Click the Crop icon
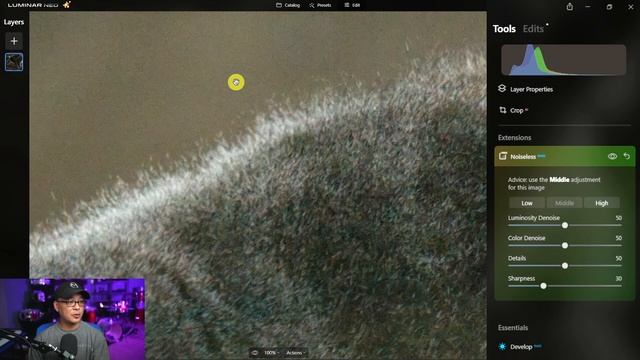This screenshot has height=360, width=640. click(502, 110)
